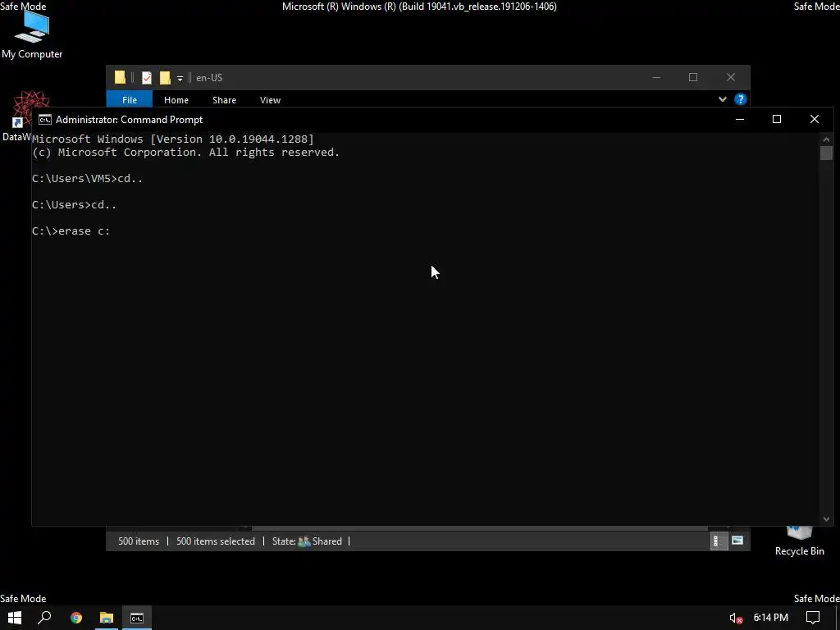The image size is (840, 630).
Task: Click muted volume icon in system tray
Action: [736, 619]
